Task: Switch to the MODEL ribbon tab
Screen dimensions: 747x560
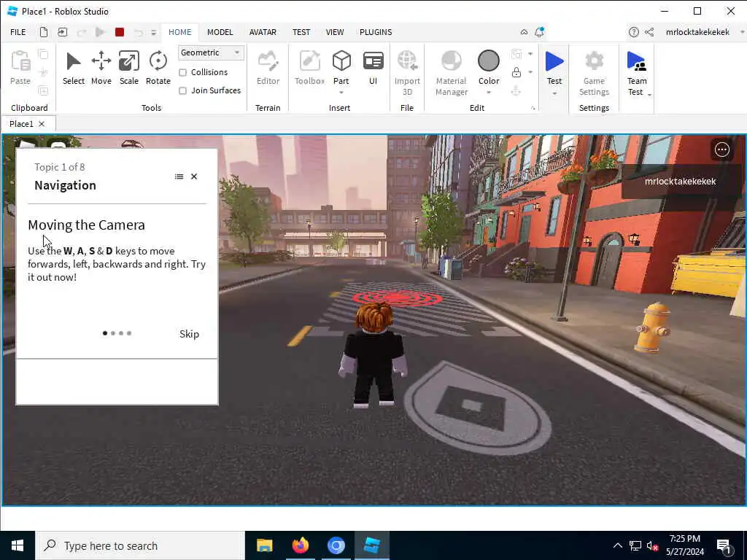Action: point(220,32)
